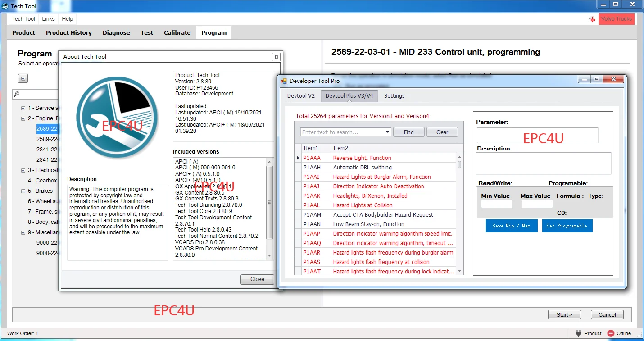
Task: Click the expand-all plus button under Program
Action: pos(23,79)
